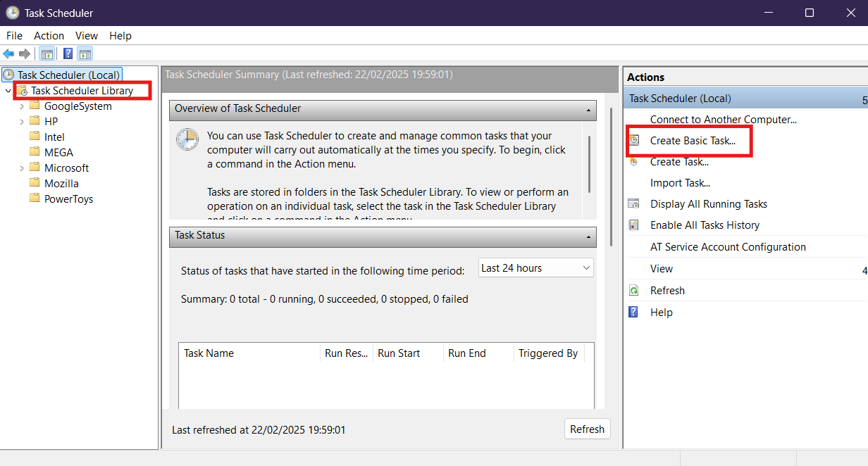
Task: Click the Enable All Tasks History icon
Action: (x=634, y=225)
